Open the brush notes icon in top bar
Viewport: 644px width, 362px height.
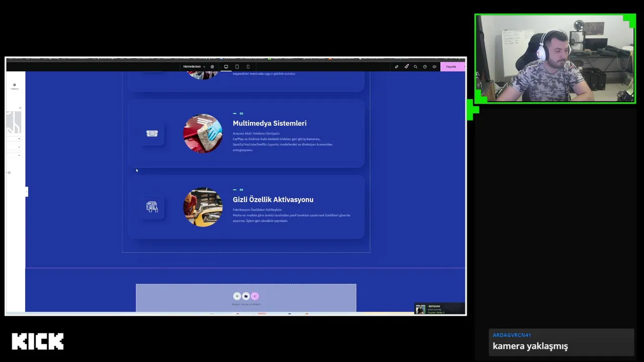(396, 66)
